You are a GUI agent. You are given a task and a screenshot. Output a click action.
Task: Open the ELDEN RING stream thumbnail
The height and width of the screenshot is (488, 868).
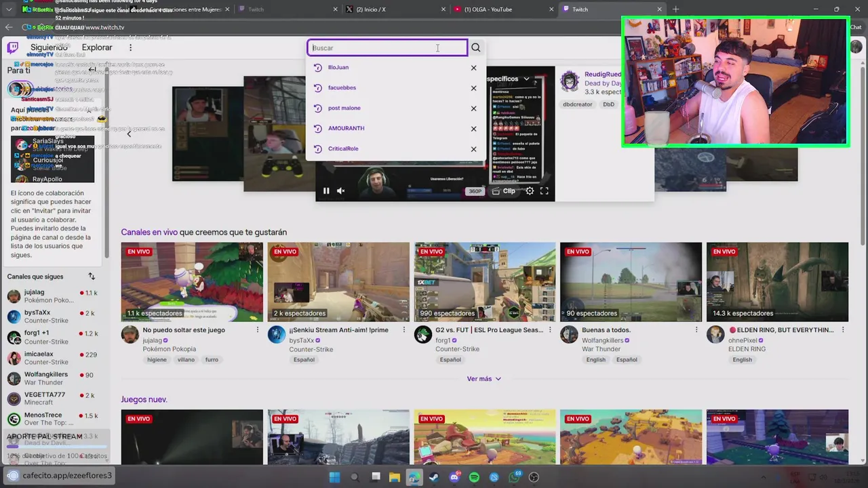point(777,282)
